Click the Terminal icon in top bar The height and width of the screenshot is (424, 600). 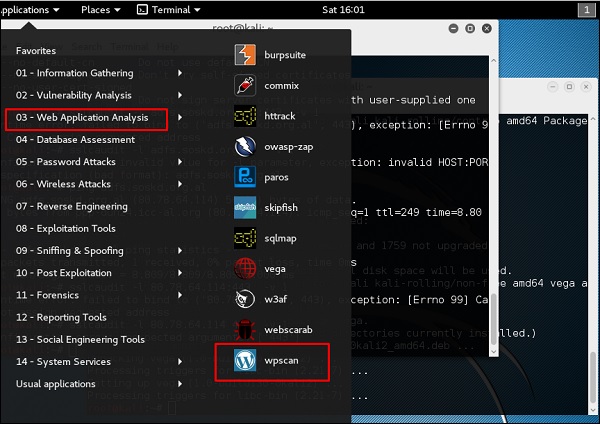[142, 10]
